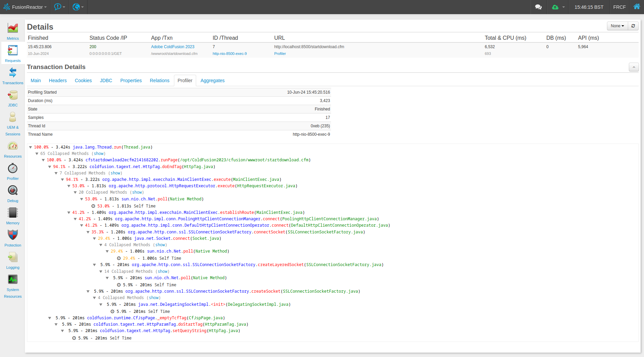Viewport: 644px width, 357px height.
Task: Open the Transactions sidebar section
Action: tap(13, 76)
